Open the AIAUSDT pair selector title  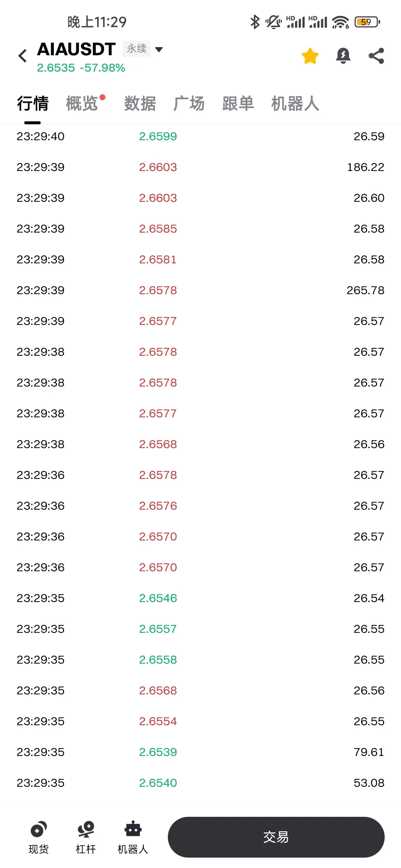[x=76, y=49]
